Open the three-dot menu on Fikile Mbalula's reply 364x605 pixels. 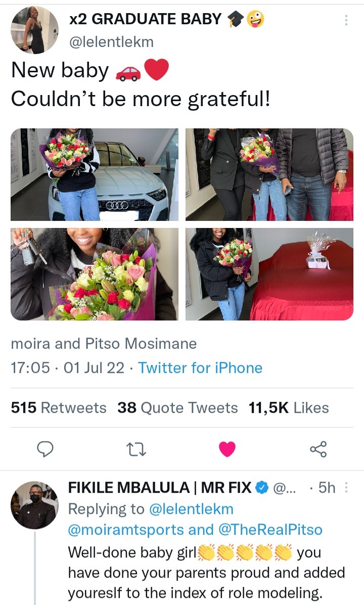(346, 488)
